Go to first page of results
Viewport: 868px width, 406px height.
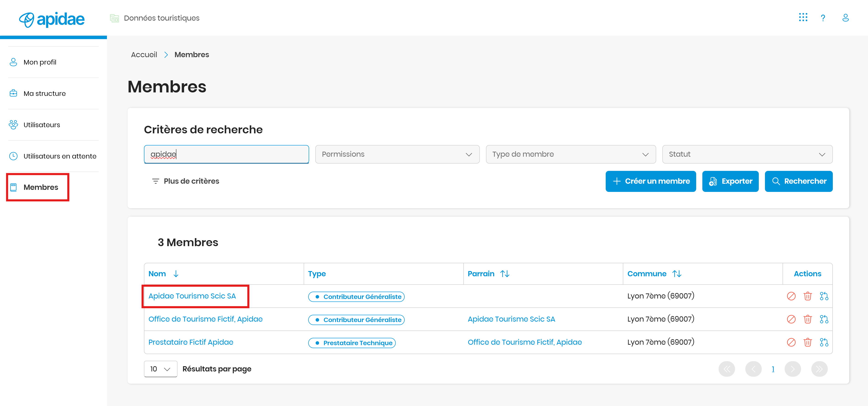(x=727, y=369)
